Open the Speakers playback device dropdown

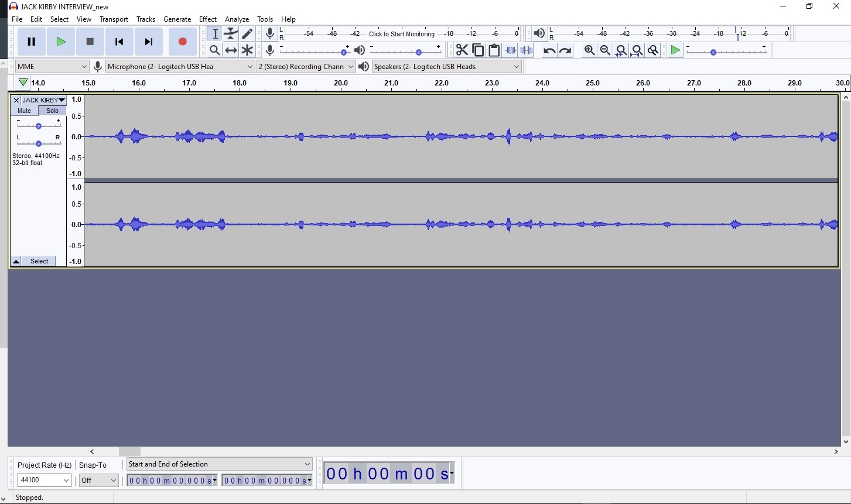(447, 67)
